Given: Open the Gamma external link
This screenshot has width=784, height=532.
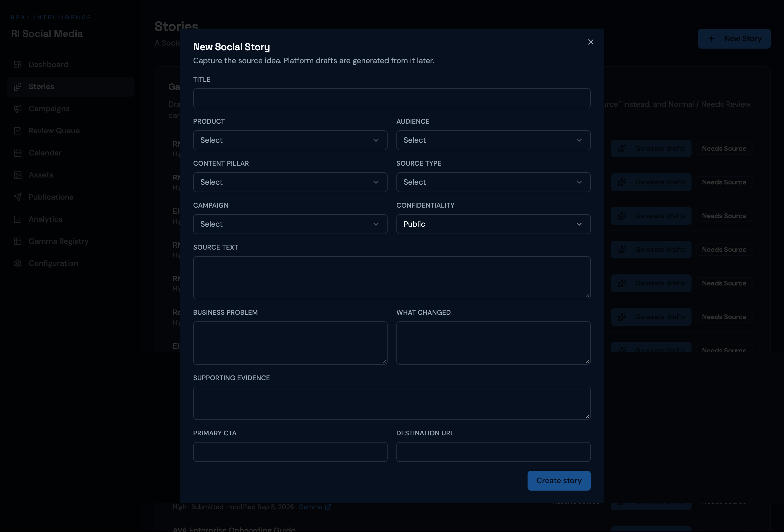Looking at the screenshot, I should 314,507.
